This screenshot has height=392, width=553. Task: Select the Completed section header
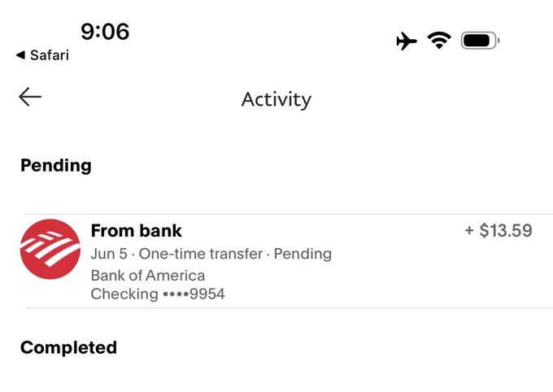click(x=68, y=347)
